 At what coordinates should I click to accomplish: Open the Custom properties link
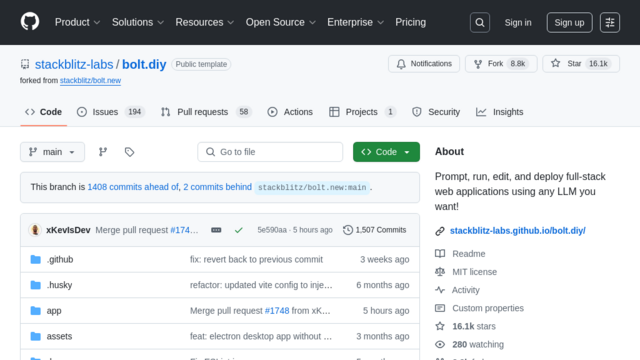488,308
